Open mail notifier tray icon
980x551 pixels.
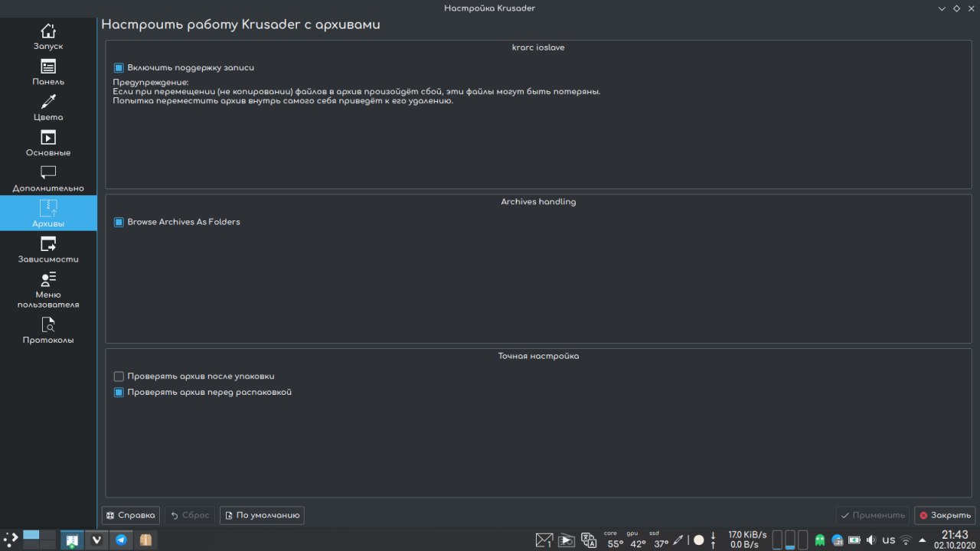pos(544,540)
